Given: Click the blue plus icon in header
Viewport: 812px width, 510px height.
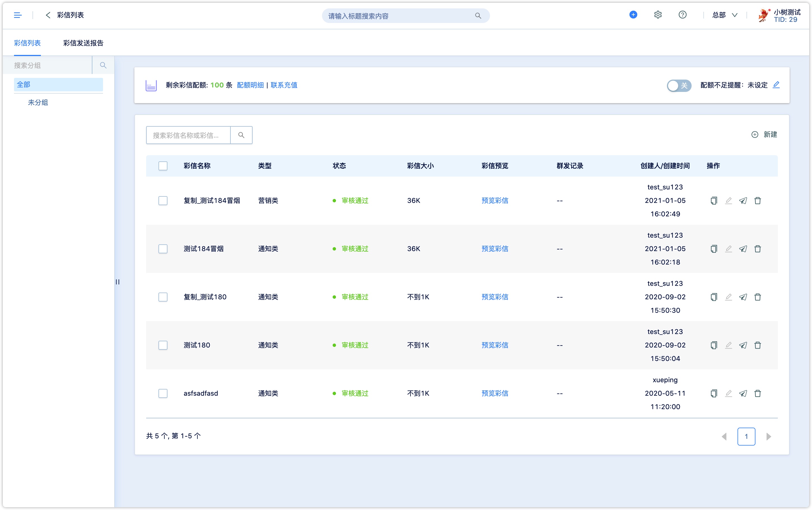Looking at the screenshot, I should (x=633, y=15).
